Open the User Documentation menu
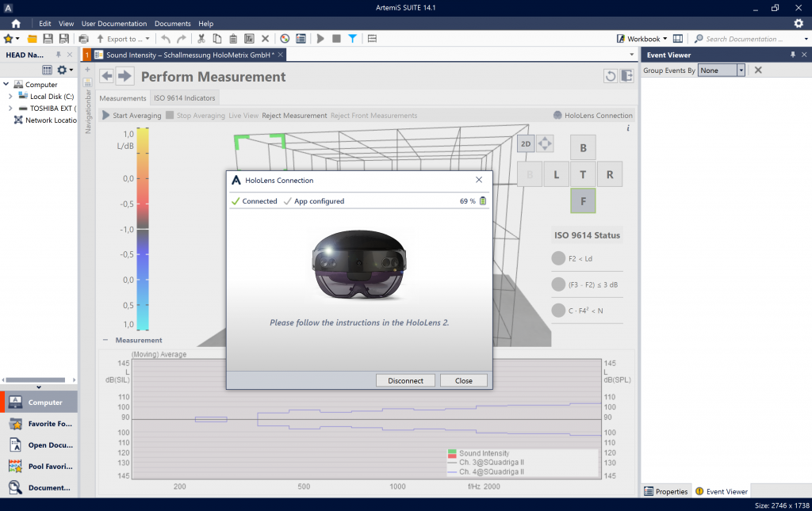 tap(114, 24)
